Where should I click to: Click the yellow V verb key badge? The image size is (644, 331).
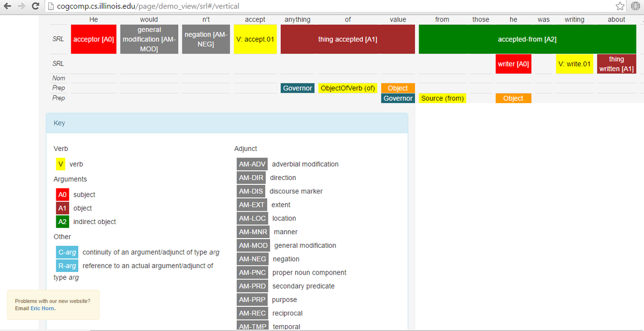[x=61, y=164]
